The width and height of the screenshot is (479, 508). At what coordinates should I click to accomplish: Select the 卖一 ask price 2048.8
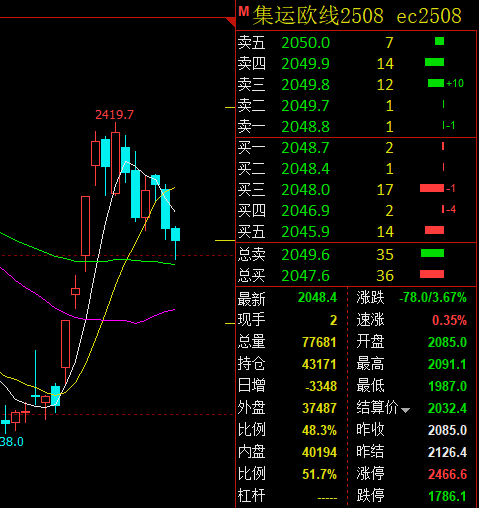[305, 127]
